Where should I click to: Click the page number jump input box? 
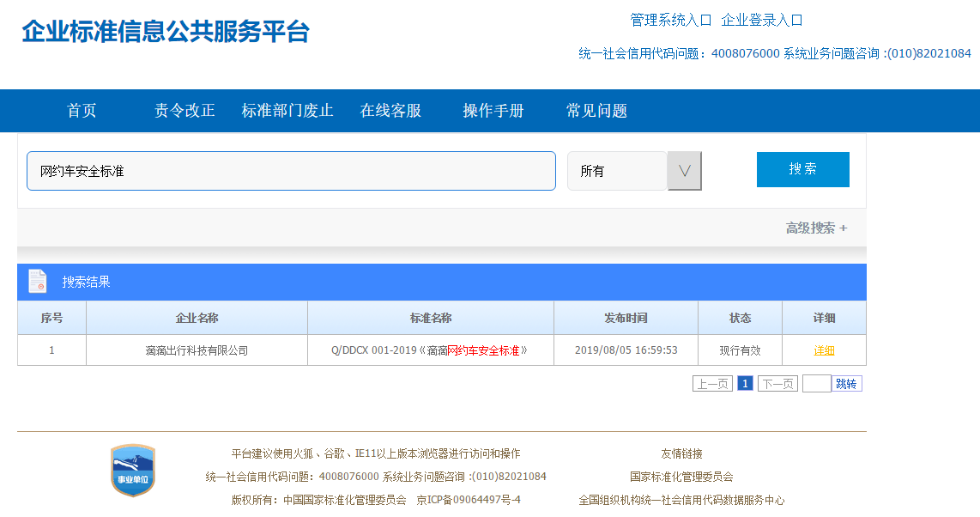pos(816,384)
